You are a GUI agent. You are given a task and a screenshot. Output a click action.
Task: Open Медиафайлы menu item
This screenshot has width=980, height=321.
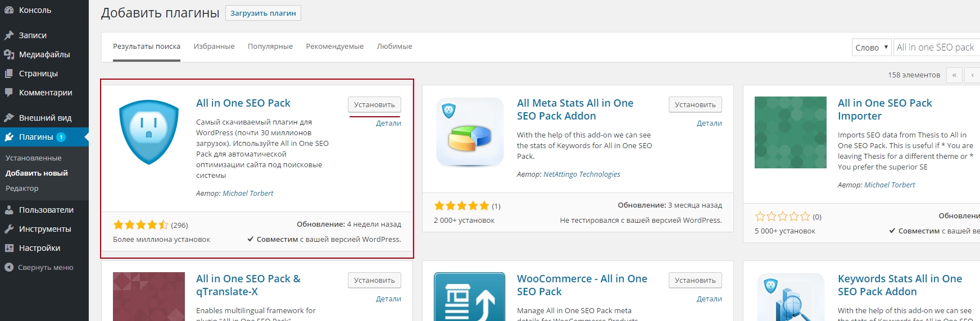[x=44, y=54]
